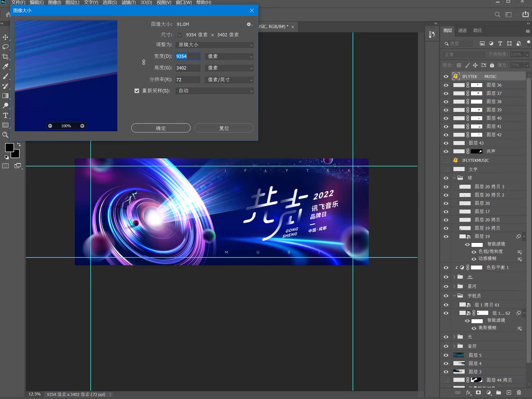
Task: Click the share icon at top right
Action: [x=525, y=14]
